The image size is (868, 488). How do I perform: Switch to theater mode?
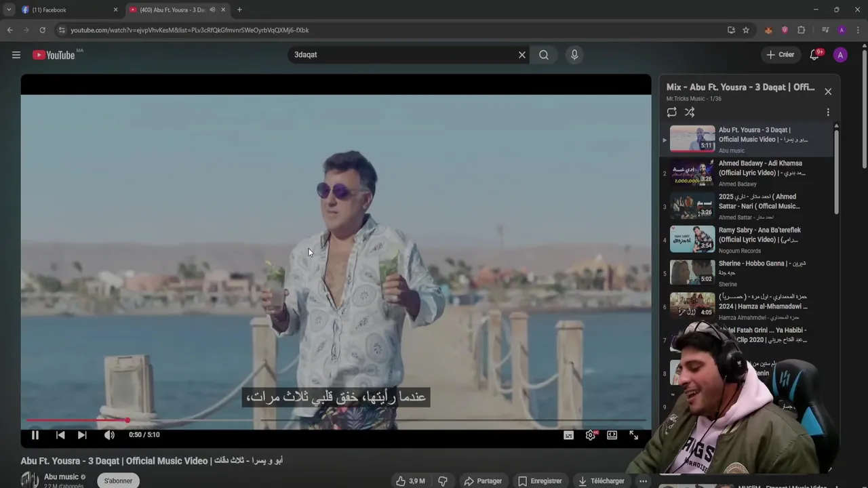pos(612,435)
